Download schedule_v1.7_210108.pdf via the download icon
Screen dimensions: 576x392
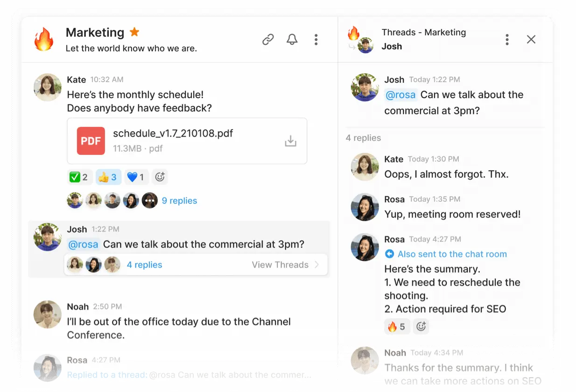pyautogui.click(x=290, y=141)
